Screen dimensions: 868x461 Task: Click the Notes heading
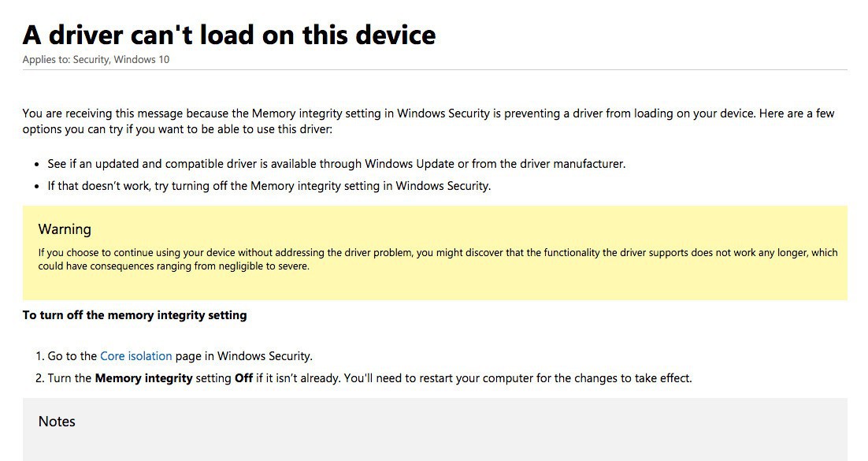57,422
